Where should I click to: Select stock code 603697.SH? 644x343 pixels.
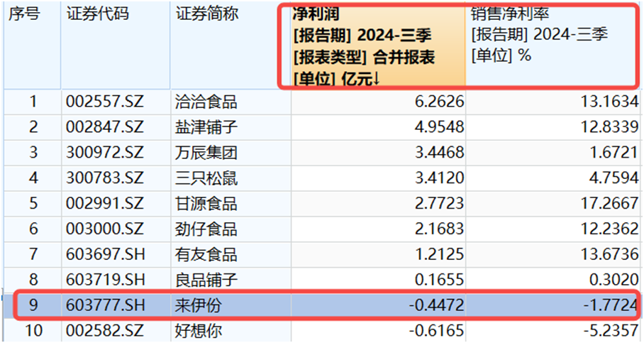coord(106,254)
